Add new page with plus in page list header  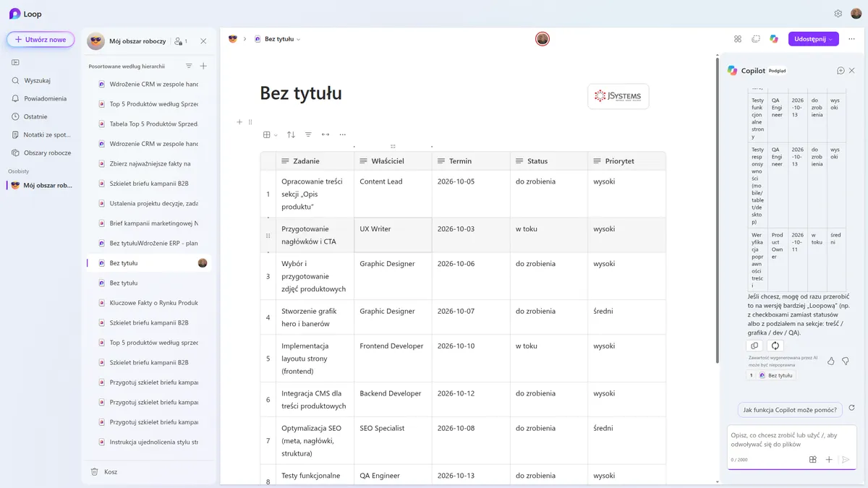pos(203,66)
